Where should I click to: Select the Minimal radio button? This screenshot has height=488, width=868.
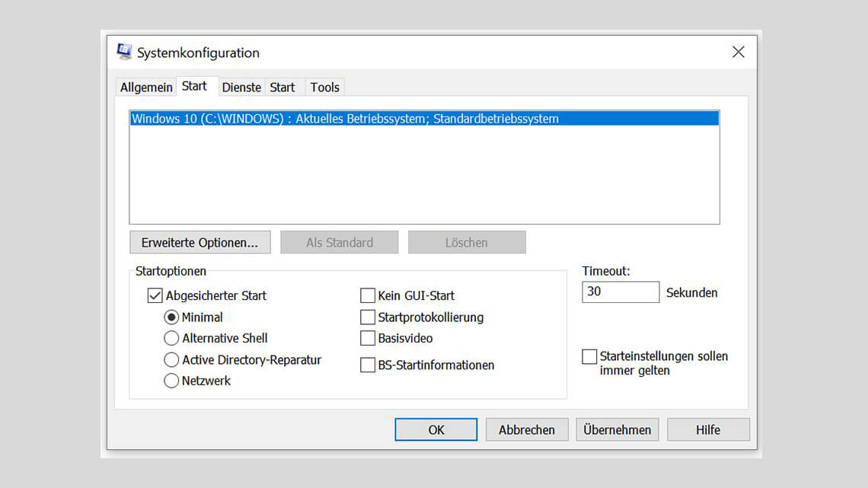(x=171, y=317)
